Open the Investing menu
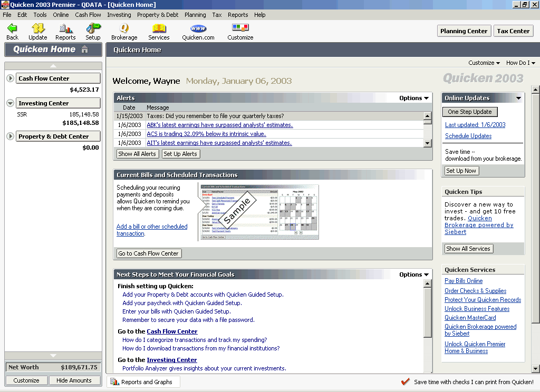540x392 pixels. pyautogui.click(x=119, y=15)
